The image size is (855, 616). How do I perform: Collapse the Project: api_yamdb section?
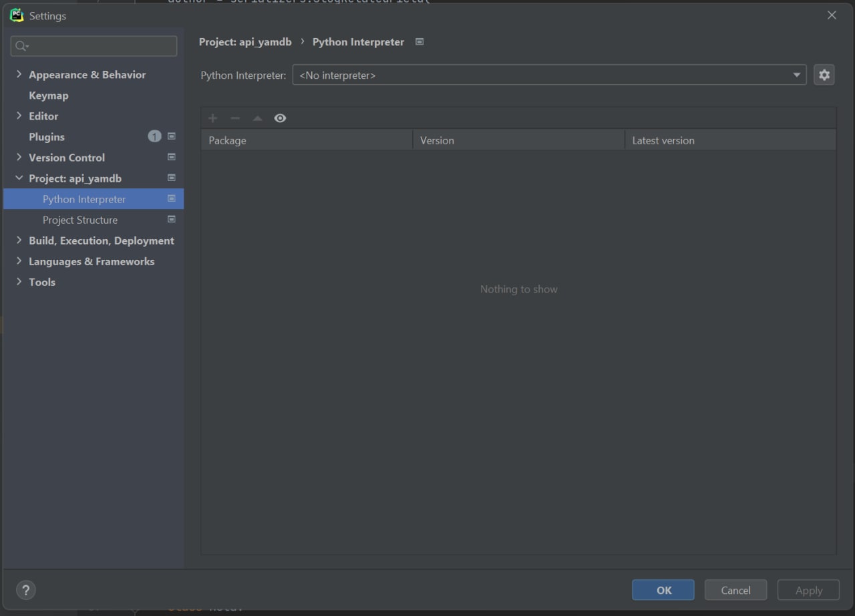(x=19, y=178)
